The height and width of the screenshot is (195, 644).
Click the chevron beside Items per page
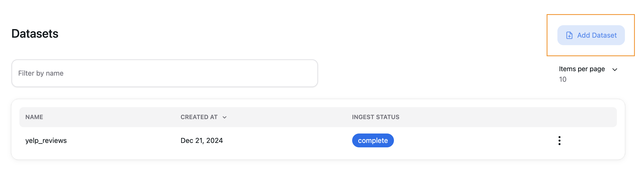[614, 70]
